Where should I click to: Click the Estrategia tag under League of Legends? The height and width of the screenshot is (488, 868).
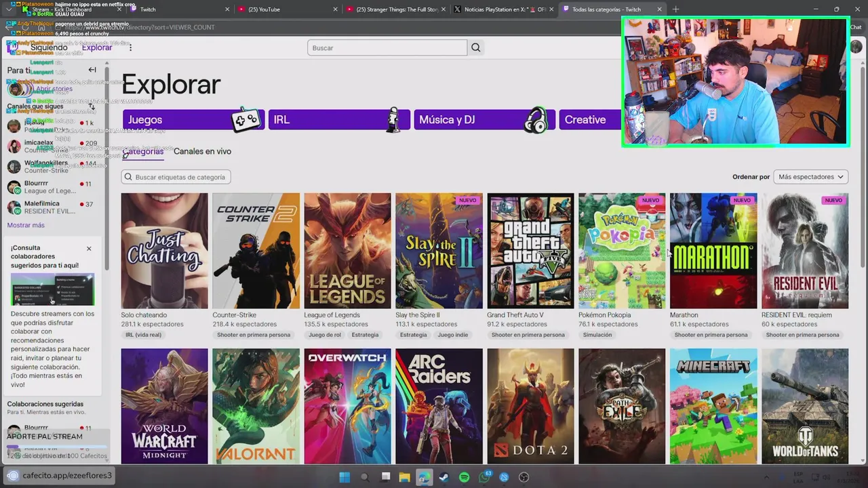[366, 335]
